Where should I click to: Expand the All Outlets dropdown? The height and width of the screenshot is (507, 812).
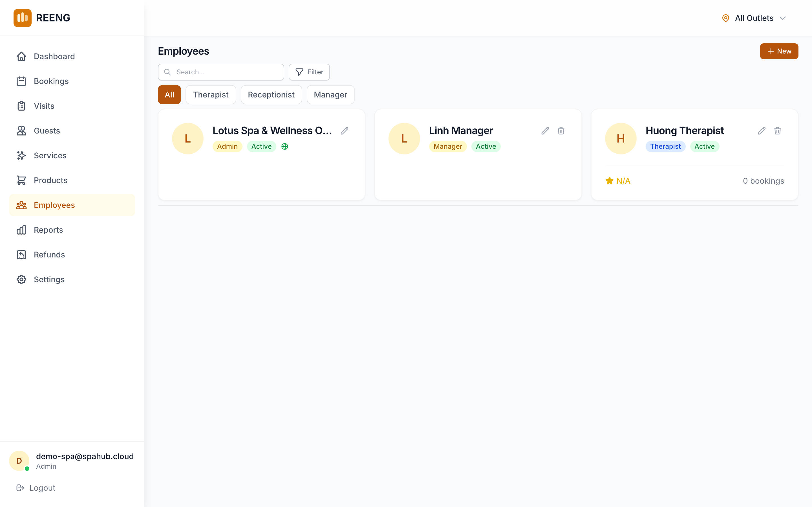coord(754,18)
